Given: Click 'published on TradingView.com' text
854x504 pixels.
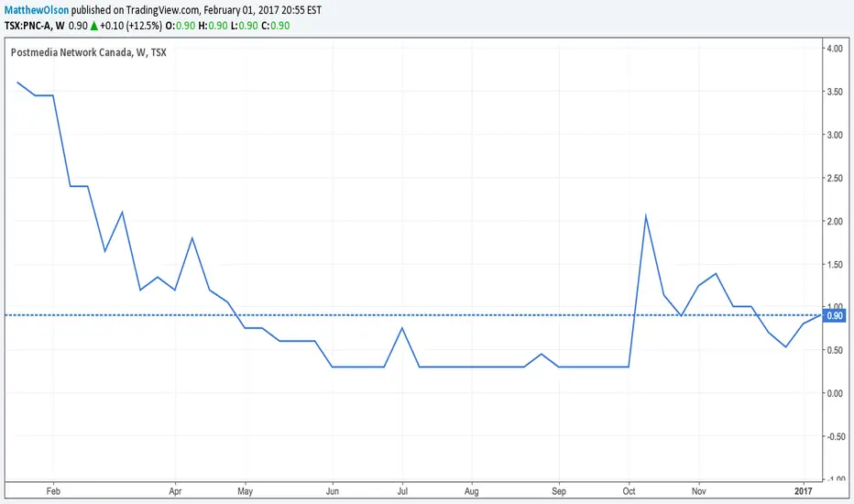Looking at the screenshot, I should [x=136, y=10].
